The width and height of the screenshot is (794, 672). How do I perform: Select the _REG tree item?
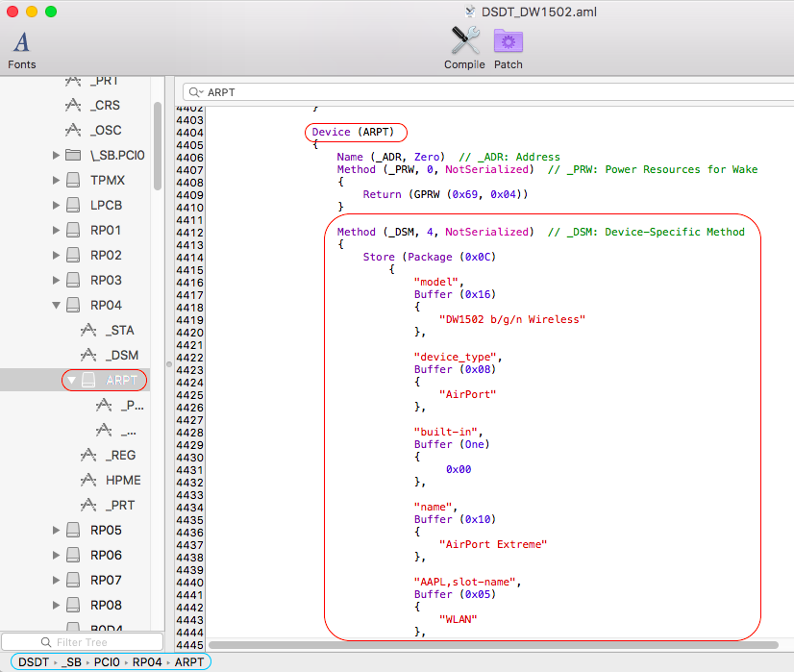pyautogui.click(x=122, y=455)
